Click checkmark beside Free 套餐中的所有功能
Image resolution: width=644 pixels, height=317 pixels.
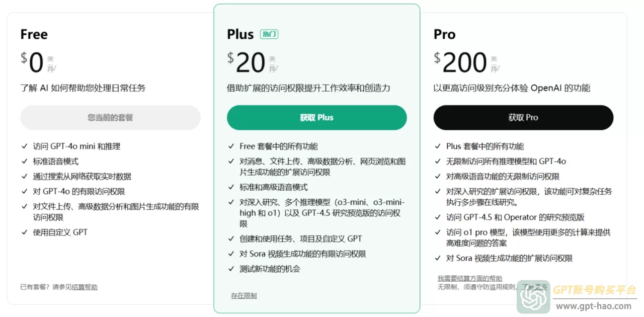click(231, 146)
